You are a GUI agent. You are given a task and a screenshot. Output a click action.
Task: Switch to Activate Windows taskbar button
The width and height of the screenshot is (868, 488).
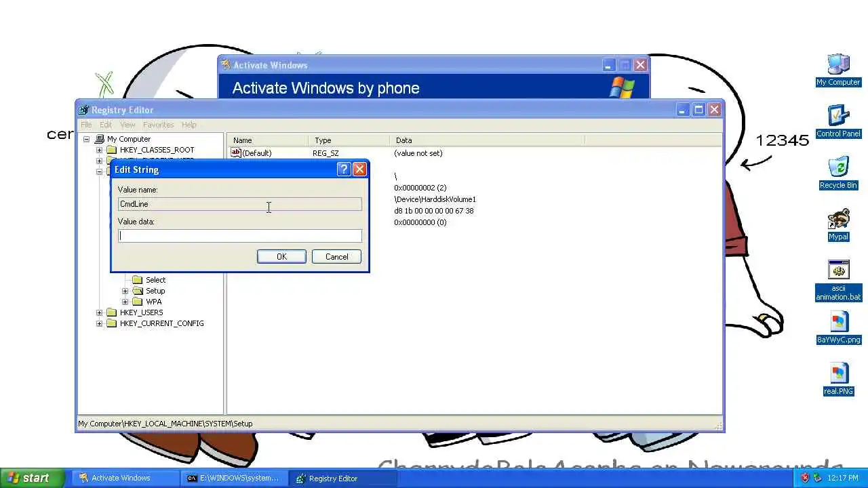pos(125,478)
